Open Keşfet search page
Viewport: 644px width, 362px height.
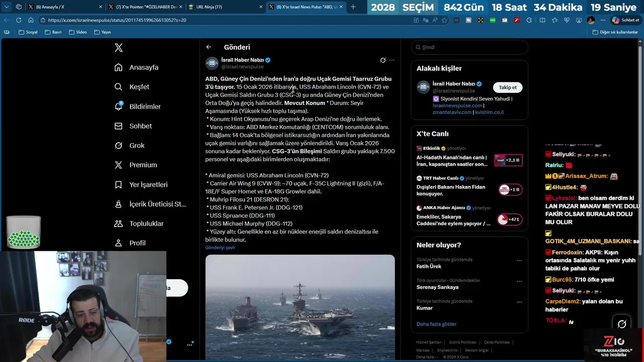(132, 87)
